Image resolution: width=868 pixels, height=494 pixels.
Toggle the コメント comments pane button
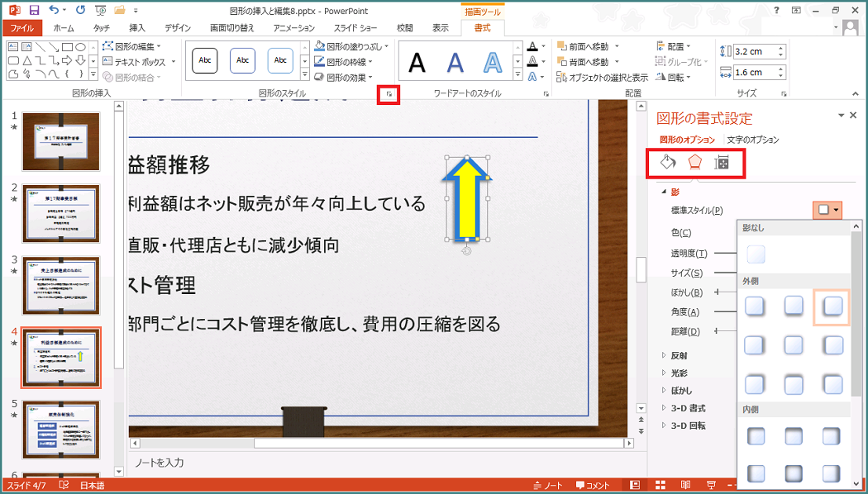tap(593, 486)
